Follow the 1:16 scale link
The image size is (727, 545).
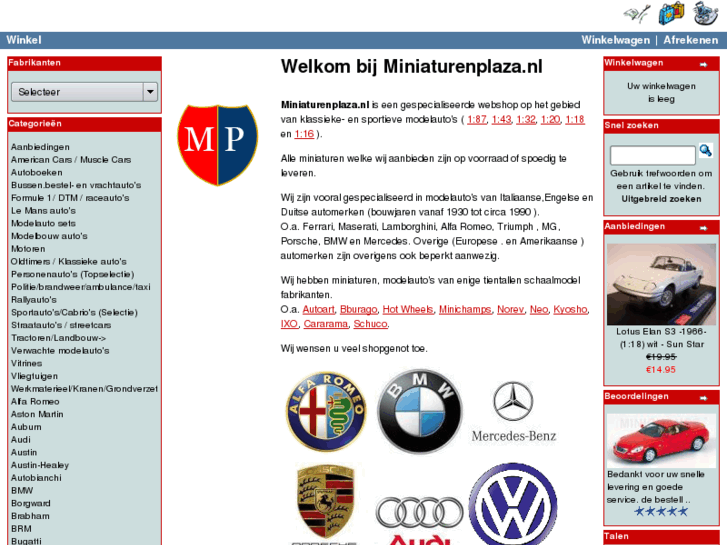point(304,134)
